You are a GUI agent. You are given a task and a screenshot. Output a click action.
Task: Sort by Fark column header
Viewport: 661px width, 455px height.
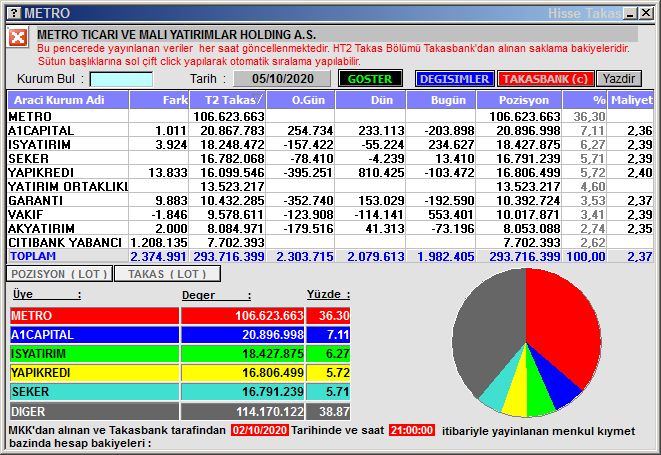click(x=159, y=100)
